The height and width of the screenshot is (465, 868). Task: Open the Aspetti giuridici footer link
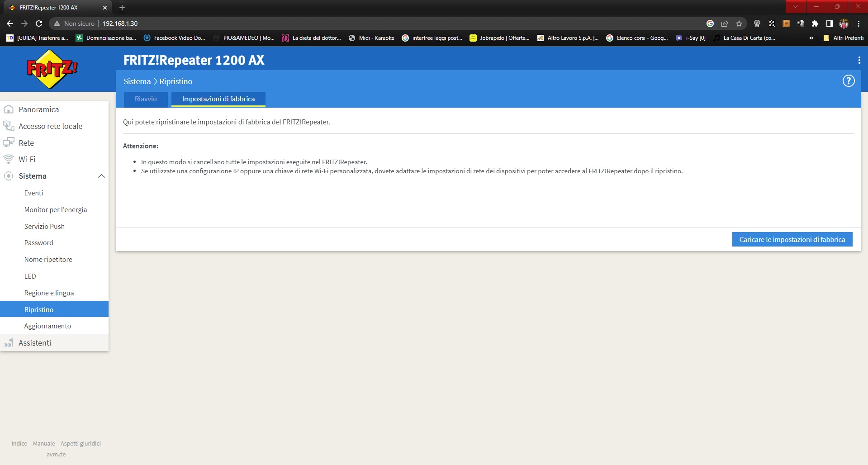(x=81, y=443)
